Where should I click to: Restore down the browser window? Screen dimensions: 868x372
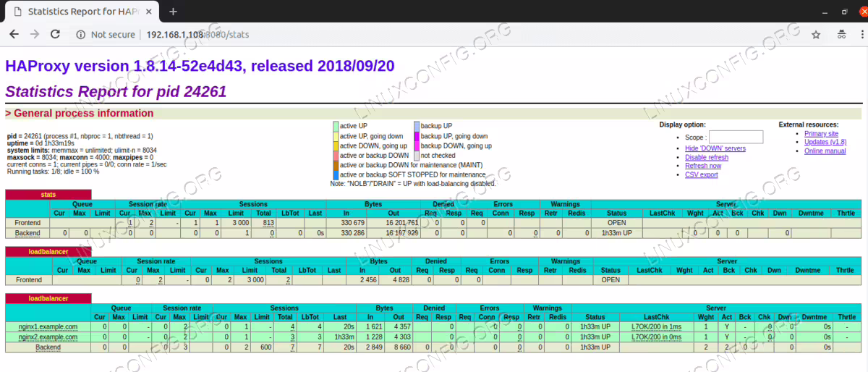844,12
